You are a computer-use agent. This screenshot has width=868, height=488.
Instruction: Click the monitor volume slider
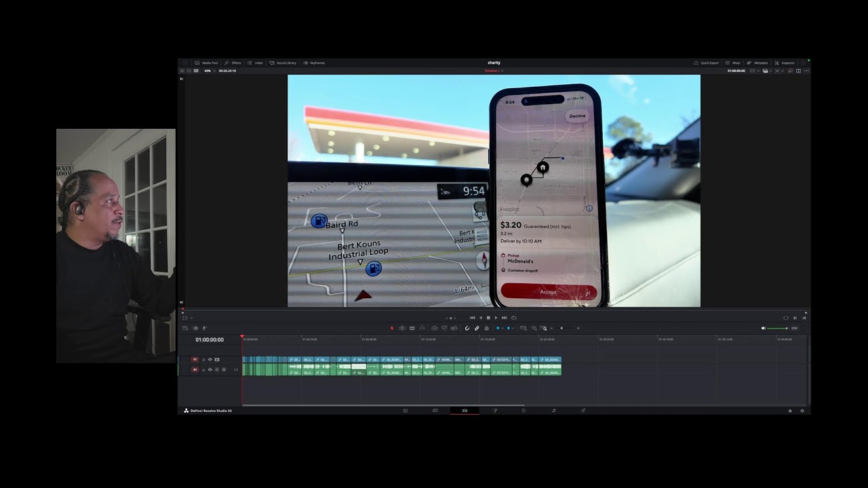(777, 328)
